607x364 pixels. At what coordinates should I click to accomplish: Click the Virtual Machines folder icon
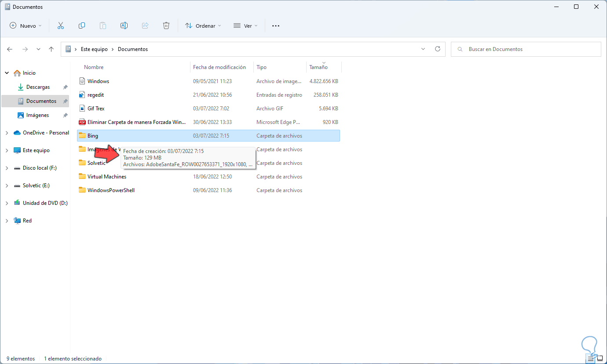click(82, 177)
